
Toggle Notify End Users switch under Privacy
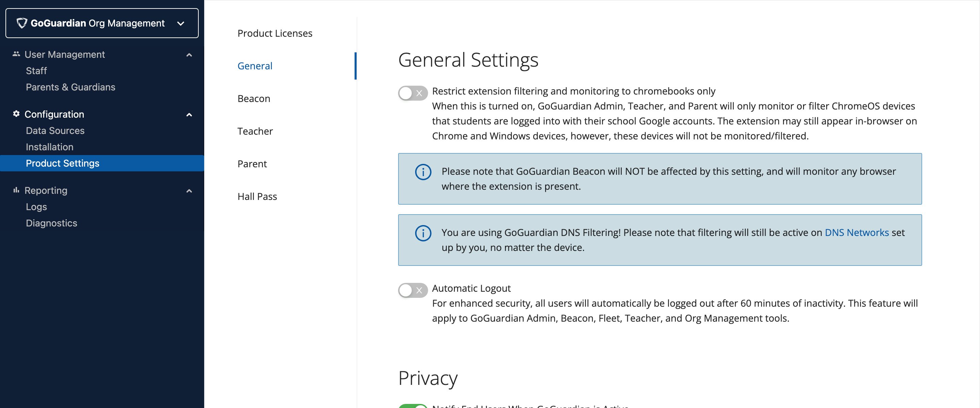(412, 406)
